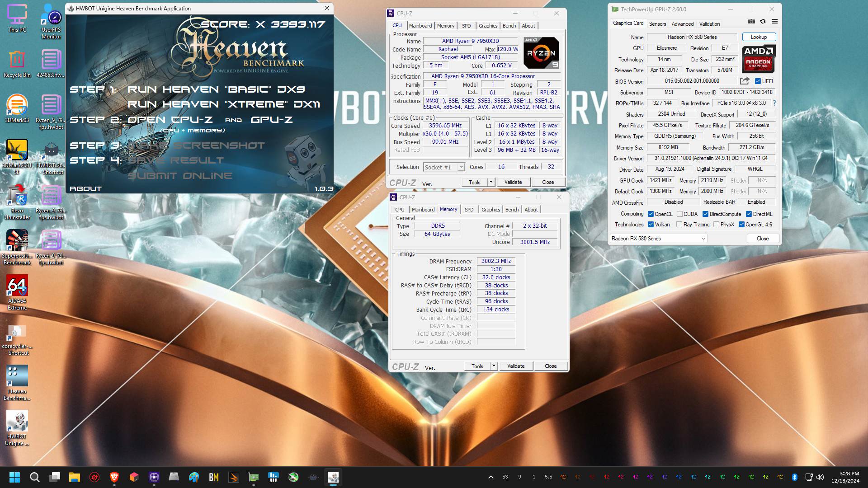Viewport: 868px width, 488px height.
Task: Click GPU-Z BIOS share/export icon
Action: (744, 81)
